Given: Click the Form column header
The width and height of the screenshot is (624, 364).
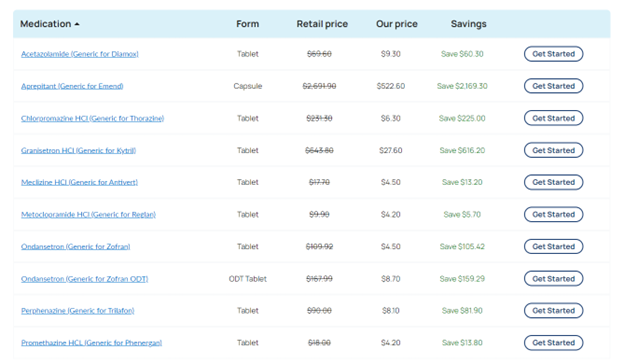Looking at the screenshot, I should pos(248,24).
